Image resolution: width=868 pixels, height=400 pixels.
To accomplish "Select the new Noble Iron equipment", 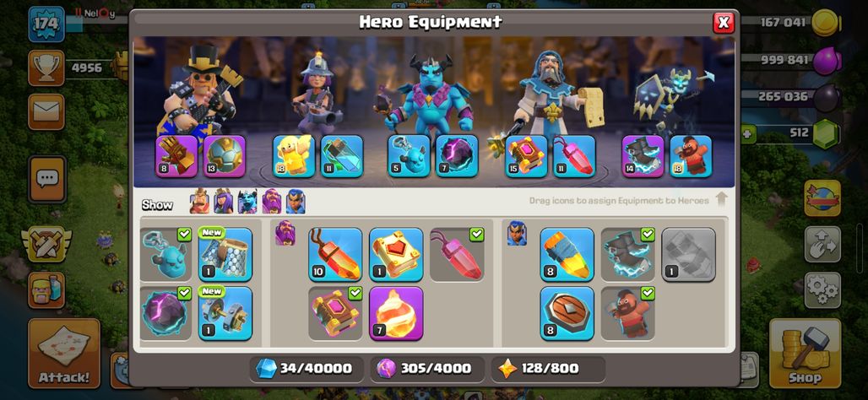I will point(225,313).
